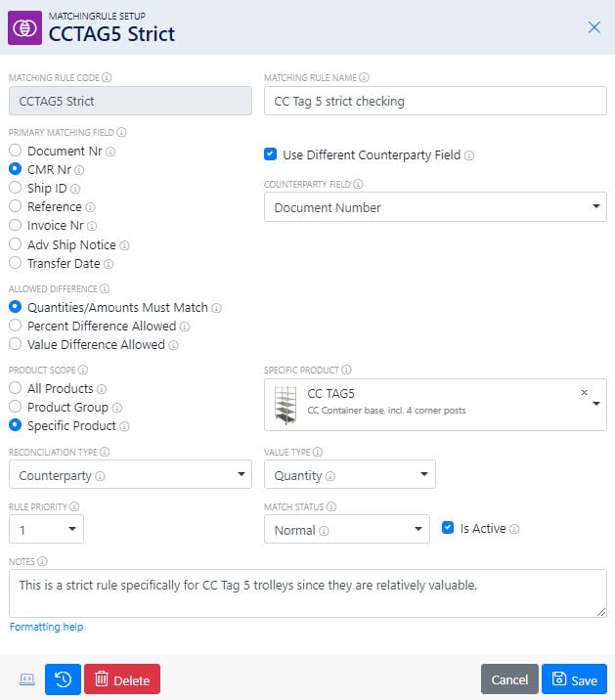Screen dimensions: 615x700
Task: Clear the CC TAG5 specific product selection
Action: pos(585,393)
